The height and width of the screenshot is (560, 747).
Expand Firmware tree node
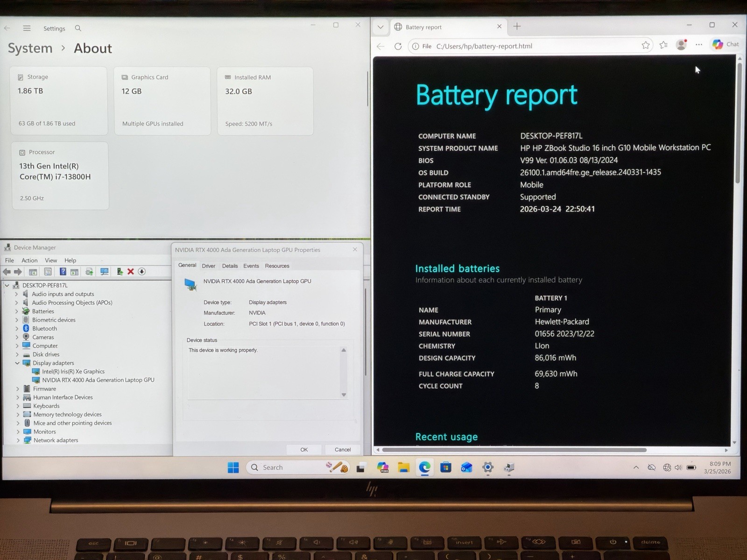coord(18,389)
